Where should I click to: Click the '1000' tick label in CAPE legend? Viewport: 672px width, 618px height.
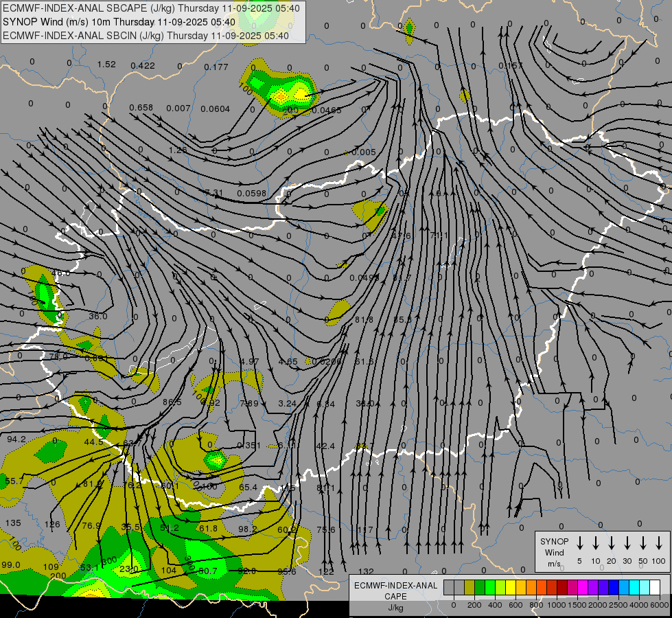point(557,605)
